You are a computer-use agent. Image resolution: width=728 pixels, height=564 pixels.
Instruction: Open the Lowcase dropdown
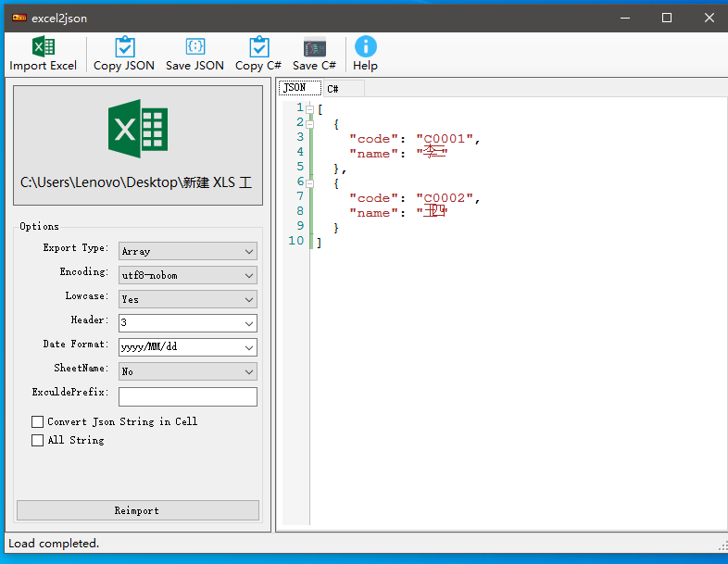coord(188,299)
